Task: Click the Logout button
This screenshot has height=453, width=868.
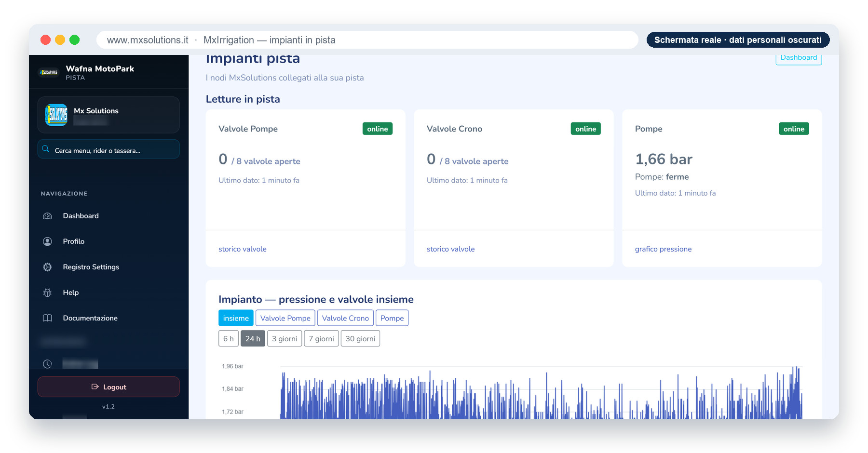Action: click(108, 387)
